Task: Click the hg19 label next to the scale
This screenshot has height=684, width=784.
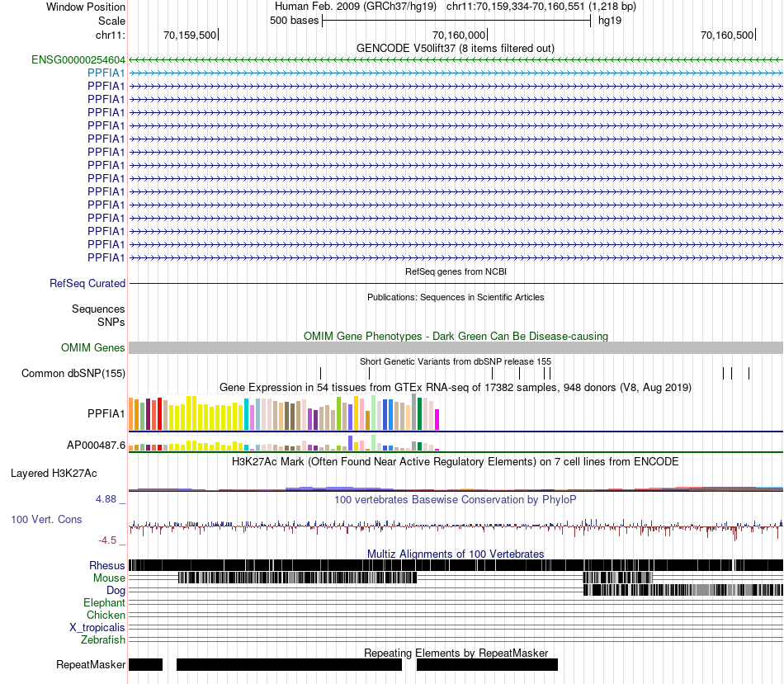Action: point(610,21)
